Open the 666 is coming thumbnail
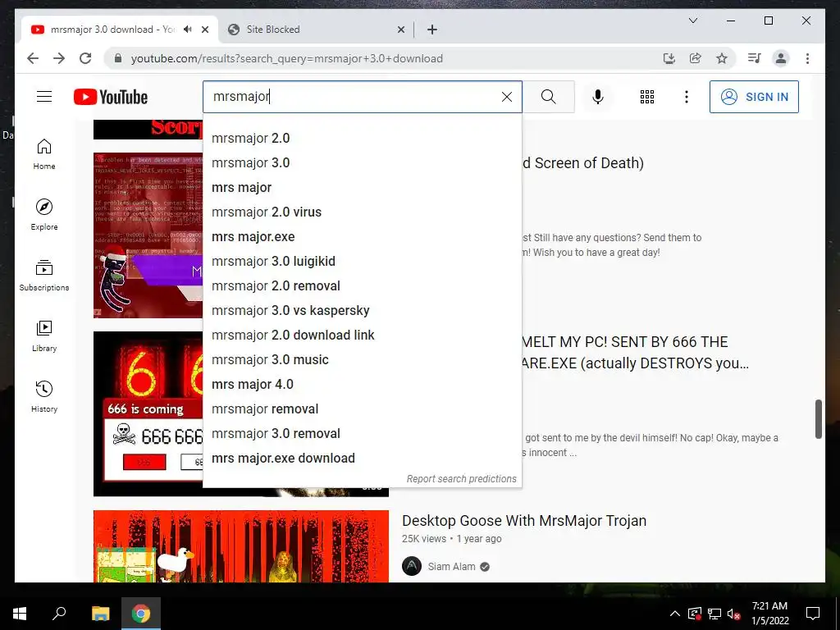 148,413
